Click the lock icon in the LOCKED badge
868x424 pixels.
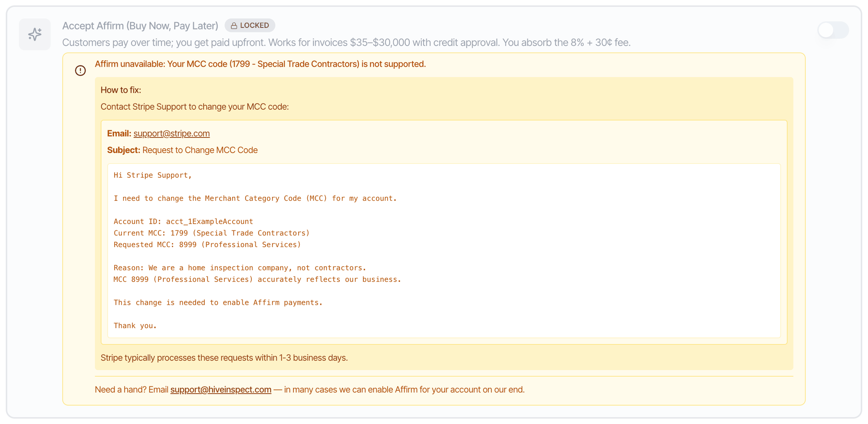(x=234, y=26)
